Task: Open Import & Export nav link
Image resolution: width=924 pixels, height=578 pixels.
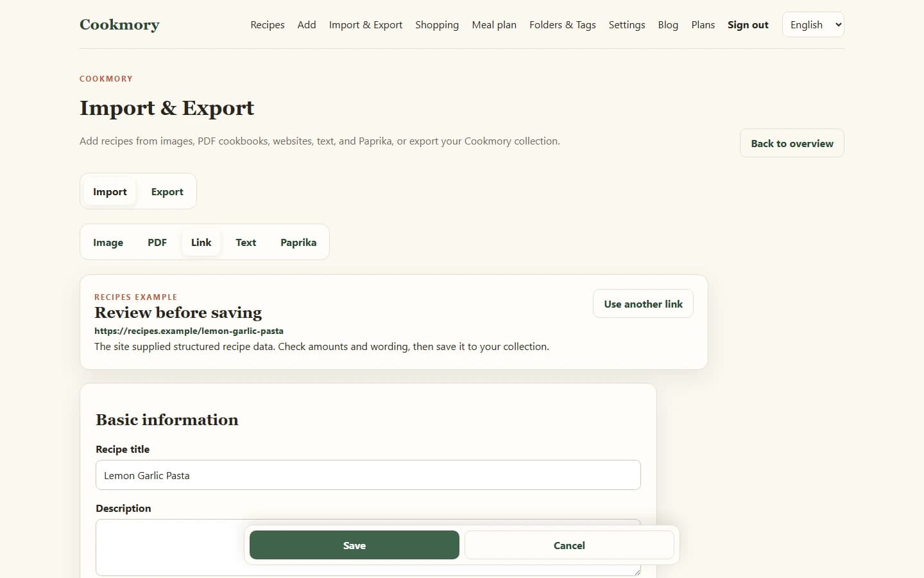Action: pyautogui.click(x=366, y=24)
